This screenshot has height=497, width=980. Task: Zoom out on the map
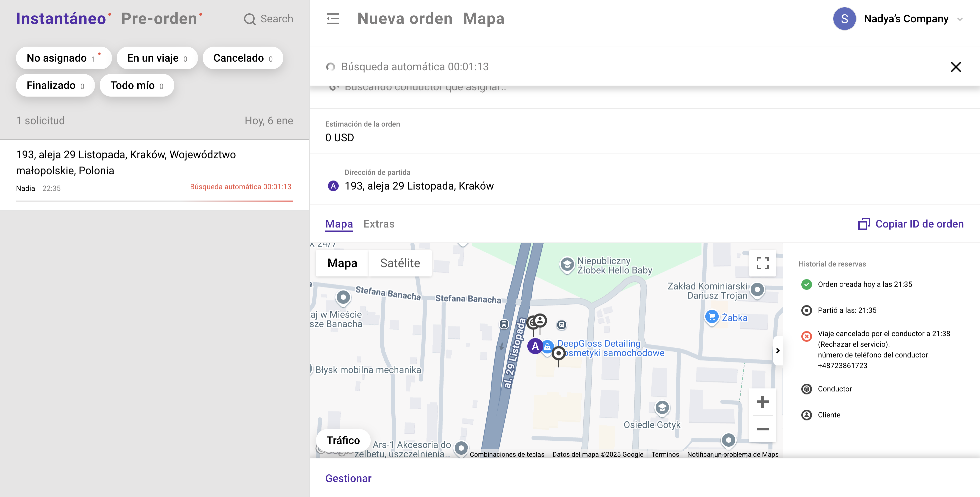pos(762,429)
